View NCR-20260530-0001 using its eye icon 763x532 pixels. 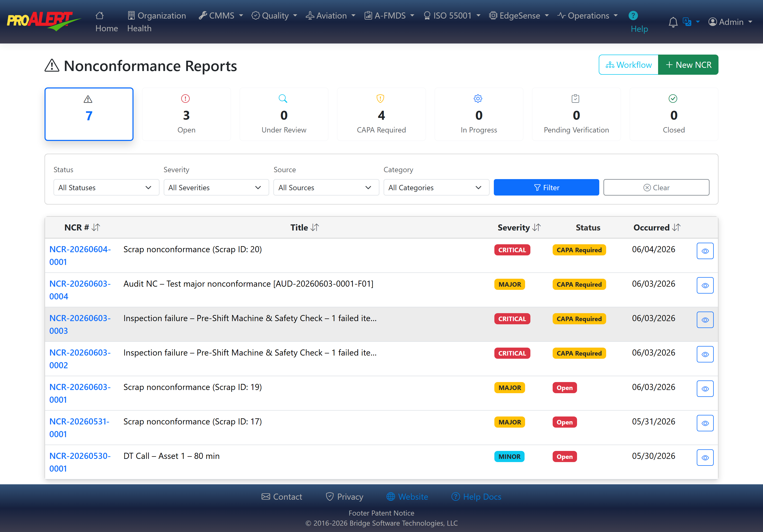[705, 458]
